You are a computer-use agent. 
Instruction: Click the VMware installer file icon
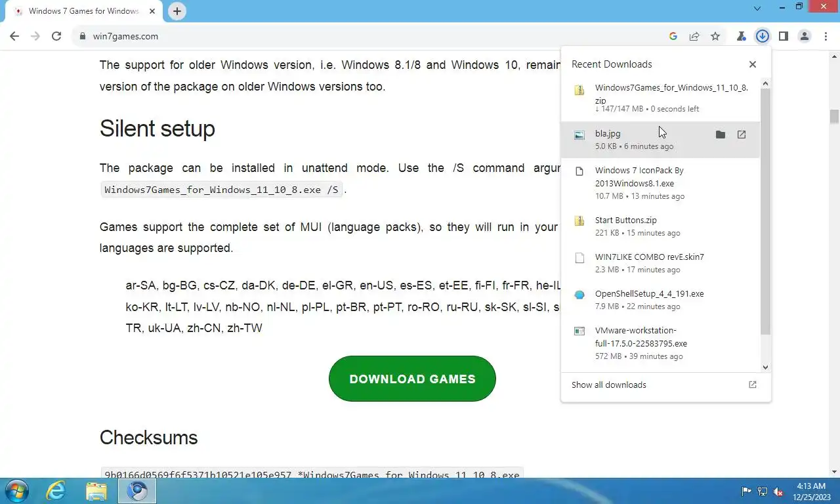[579, 331]
